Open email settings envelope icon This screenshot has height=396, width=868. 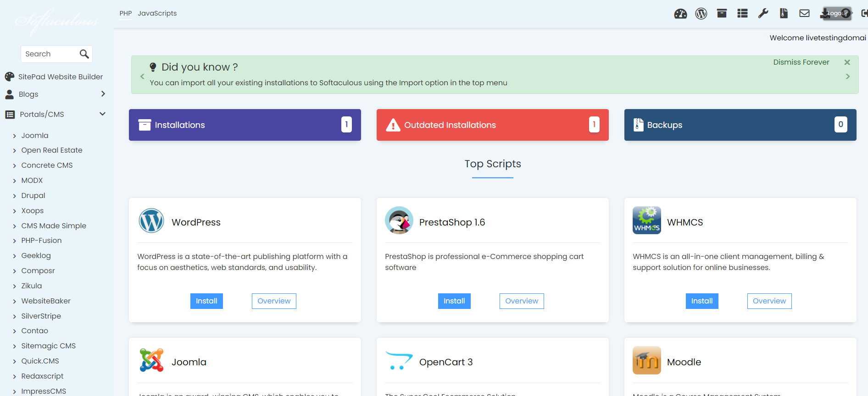pyautogui.click(x=804, y=13)
